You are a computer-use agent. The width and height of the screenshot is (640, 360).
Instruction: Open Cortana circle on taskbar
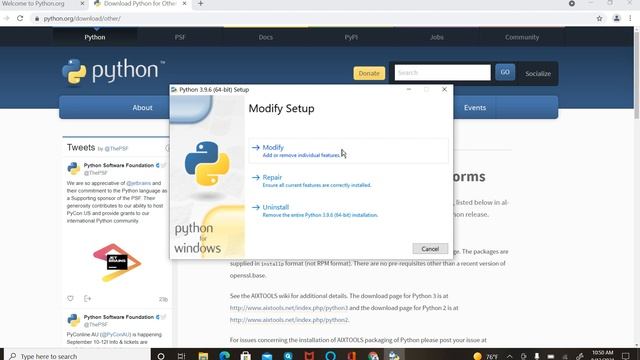coord(161,356)
